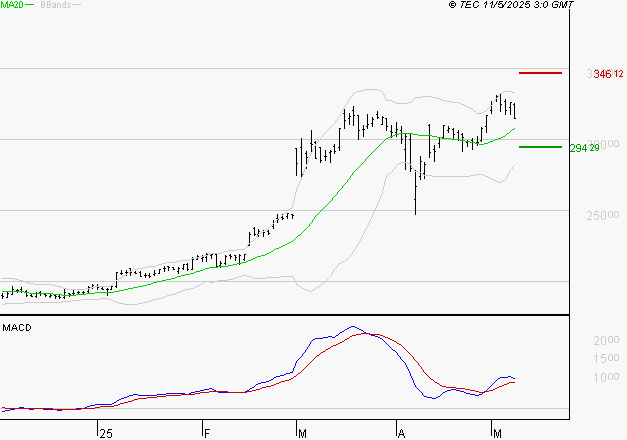Click the 1500 MACD axis label
Screen dimensions: 627x440
click(x=606, y=359)
